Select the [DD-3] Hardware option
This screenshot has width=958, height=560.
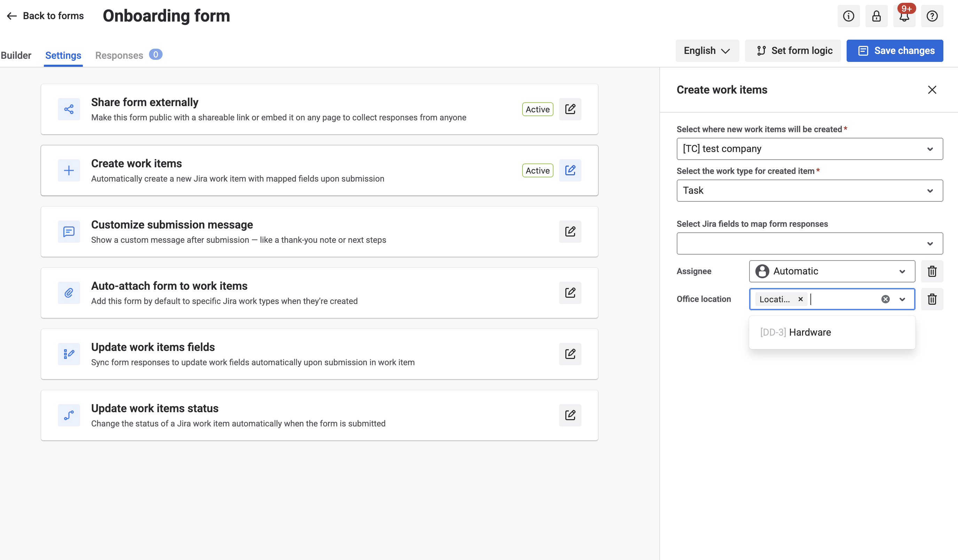(832, 333)
